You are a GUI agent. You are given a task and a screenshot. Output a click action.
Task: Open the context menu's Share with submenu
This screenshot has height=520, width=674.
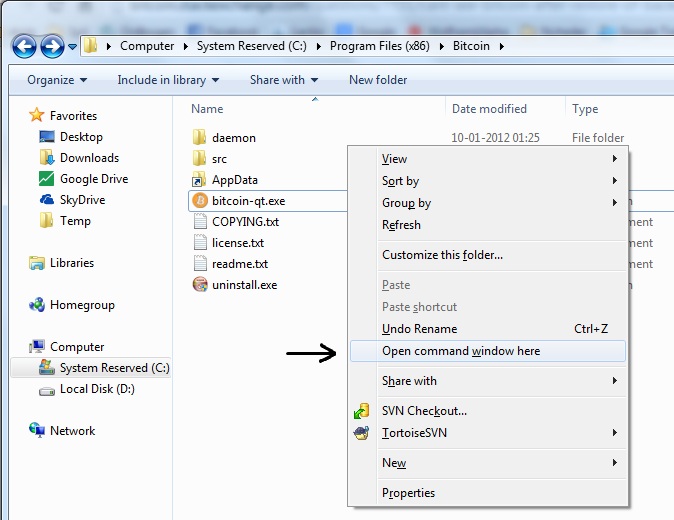click(x=488, y=381)
